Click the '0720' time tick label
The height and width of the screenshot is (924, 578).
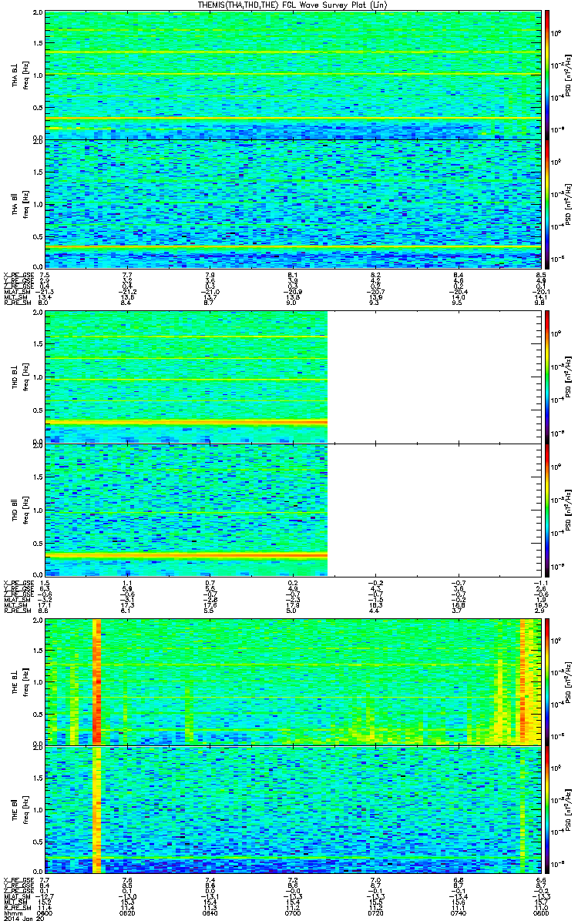376,913
